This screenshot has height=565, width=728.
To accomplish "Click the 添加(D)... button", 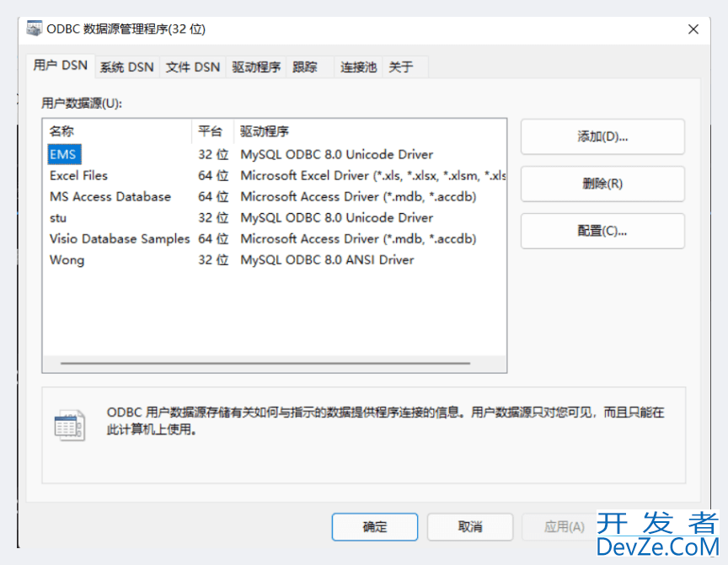I will 602,136.
